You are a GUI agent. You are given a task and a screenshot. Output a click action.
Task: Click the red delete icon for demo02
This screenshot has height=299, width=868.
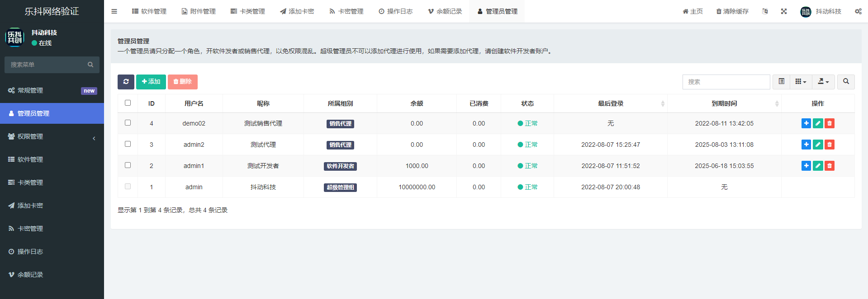[x=829, y=123]
